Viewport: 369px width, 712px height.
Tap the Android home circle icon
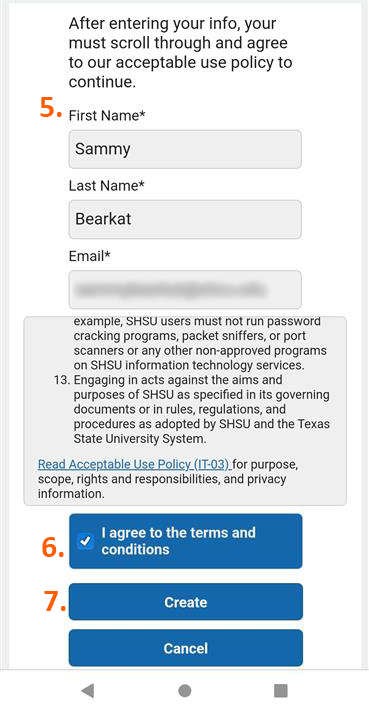tap(184, 691)
